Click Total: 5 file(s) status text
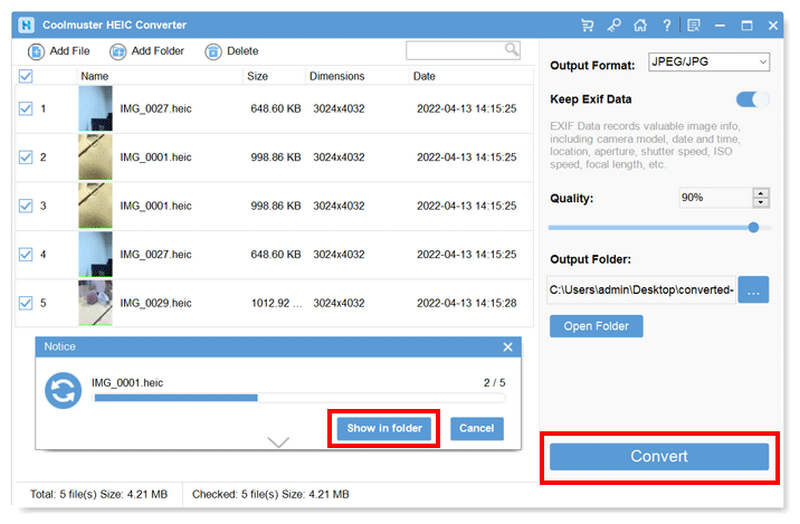The width and height of the screenshot is (800, 524). tap(98, 494)
